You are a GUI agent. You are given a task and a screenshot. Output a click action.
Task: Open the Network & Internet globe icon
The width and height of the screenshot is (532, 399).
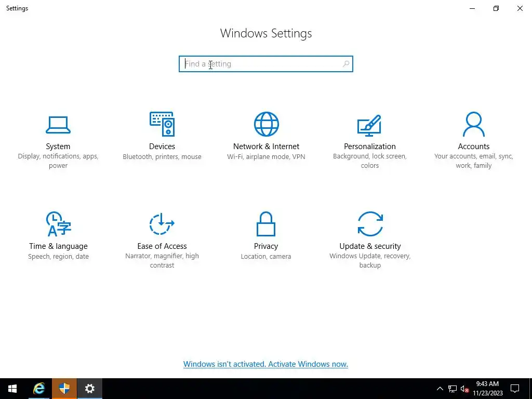pos(267,124)
